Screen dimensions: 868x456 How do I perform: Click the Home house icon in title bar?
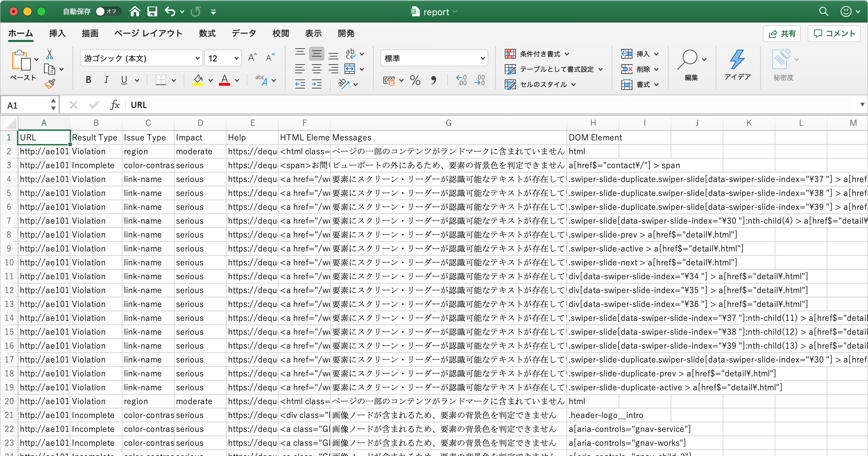[135, 12]
